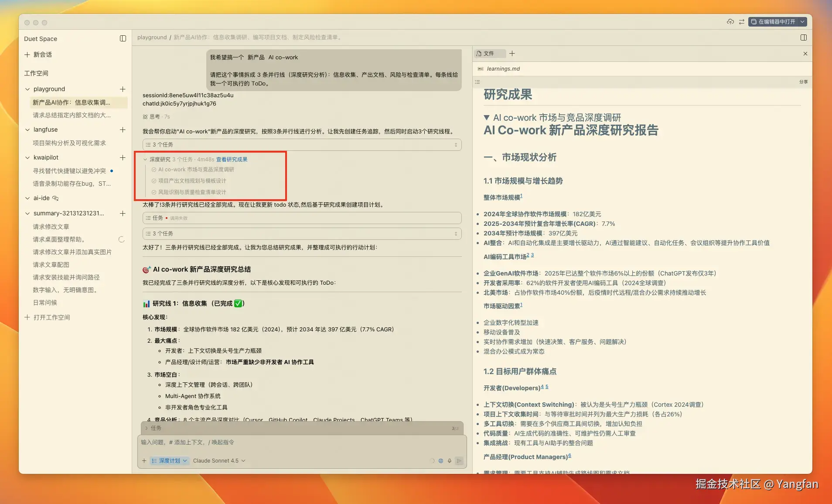
Task: Open the outline list icon above document
Action: [x=477, y=82]
